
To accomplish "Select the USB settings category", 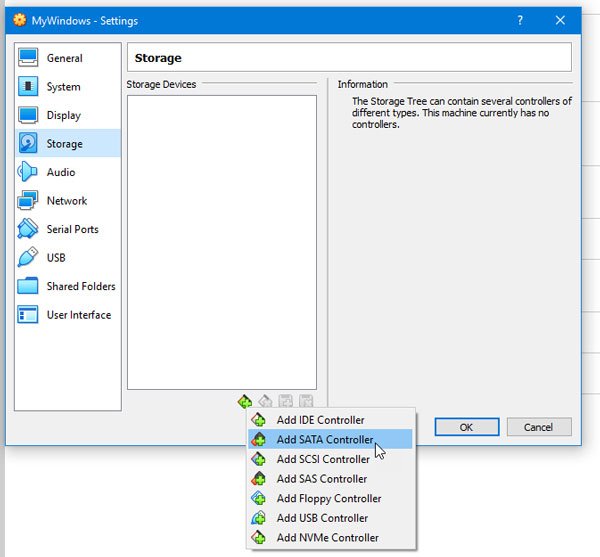I will tap(56, 258).
